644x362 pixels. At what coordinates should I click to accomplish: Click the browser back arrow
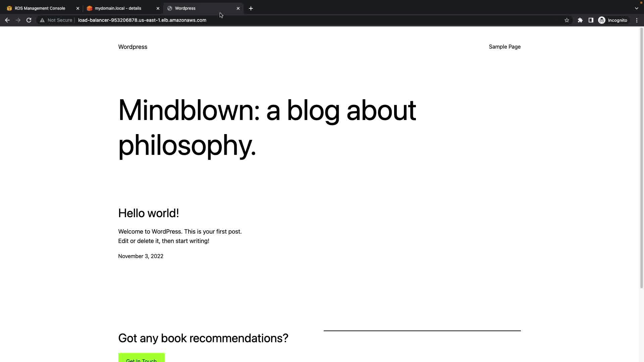[7, 20]
